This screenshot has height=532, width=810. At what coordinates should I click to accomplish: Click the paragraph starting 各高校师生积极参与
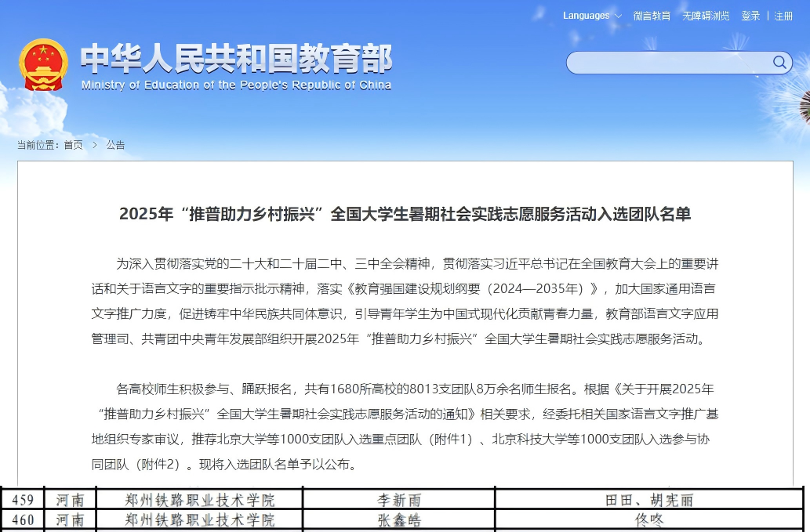point(405,427)
